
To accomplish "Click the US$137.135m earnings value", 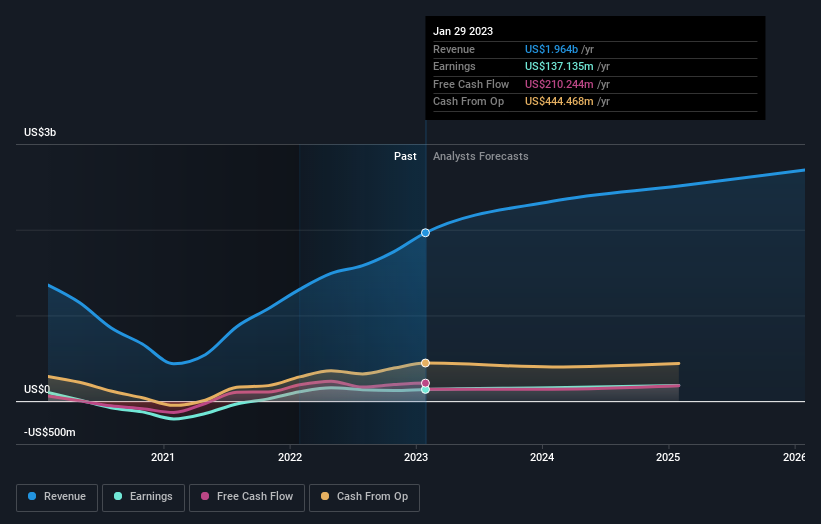I will tap(559, 66).
